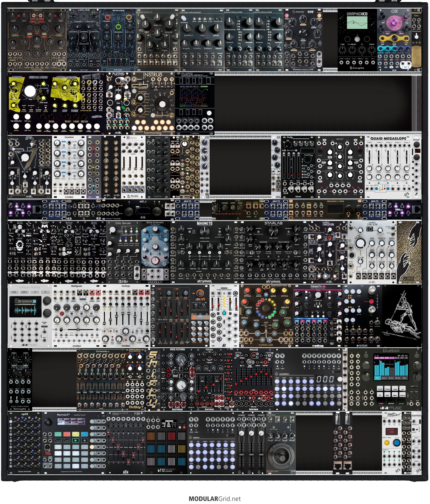This screenshot has height=504, width=430.
Task: Select the Quaid Megaslope module
Action: (388, 167)
